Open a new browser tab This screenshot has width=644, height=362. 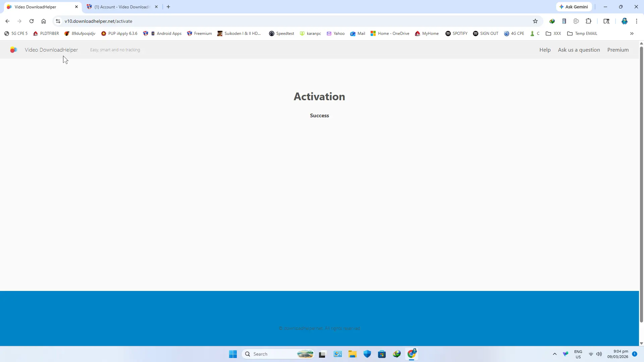(168, 7)
